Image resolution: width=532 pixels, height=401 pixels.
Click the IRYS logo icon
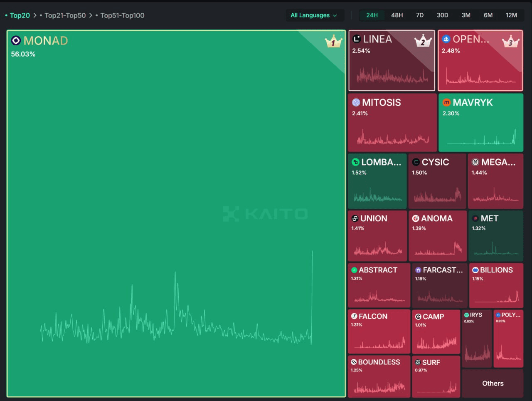466,315
